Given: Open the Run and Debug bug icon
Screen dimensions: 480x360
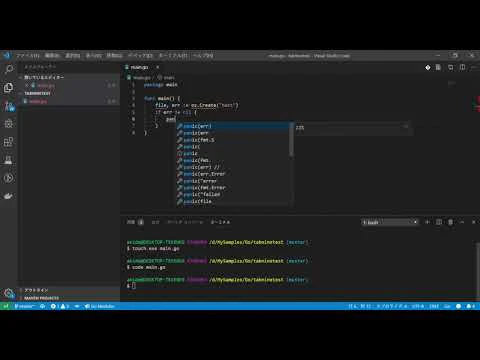Looking at the screenshot, I should [x=9, y=124].
